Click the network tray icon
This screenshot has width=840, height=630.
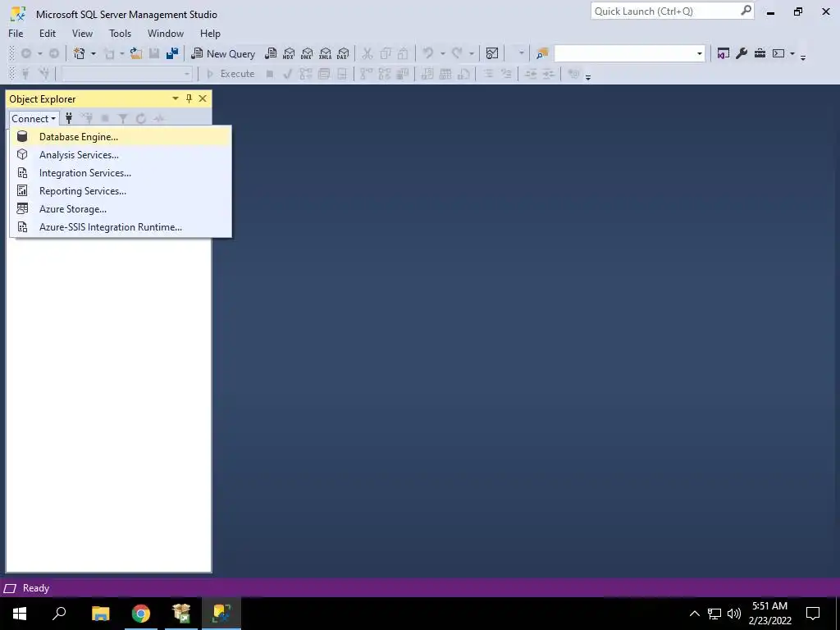[x=714, y=614]
